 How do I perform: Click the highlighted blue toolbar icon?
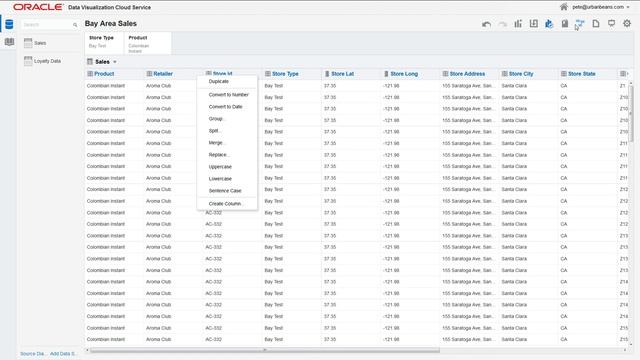coord(549,24)
